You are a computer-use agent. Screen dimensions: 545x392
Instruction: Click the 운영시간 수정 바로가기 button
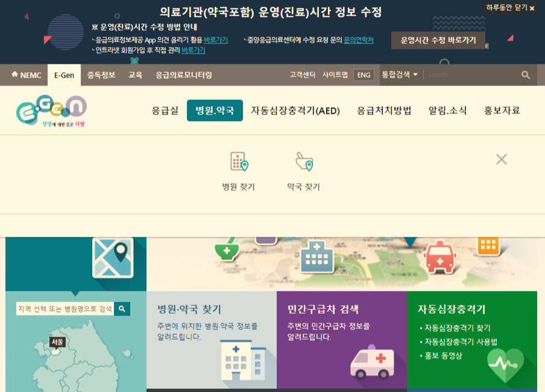tap(438, 40)
